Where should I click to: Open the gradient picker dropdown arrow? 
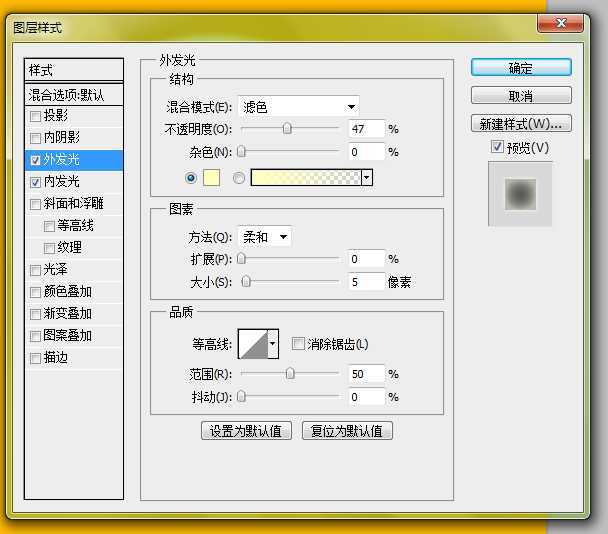coord(367,178)
